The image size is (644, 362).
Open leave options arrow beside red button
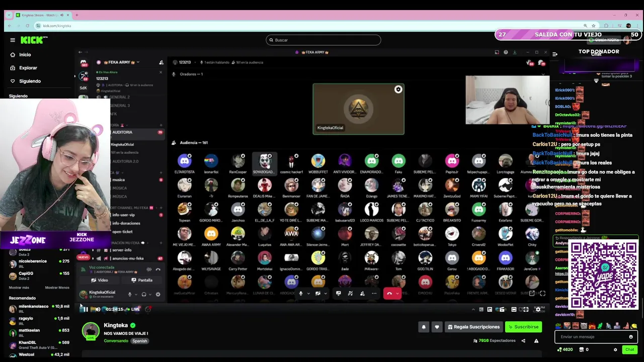click(x=397, y=293)
